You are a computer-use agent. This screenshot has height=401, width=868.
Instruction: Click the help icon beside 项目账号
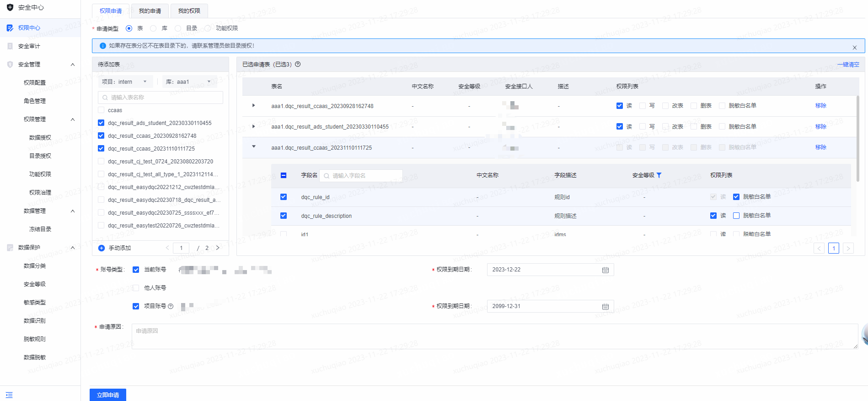(171, 306)
